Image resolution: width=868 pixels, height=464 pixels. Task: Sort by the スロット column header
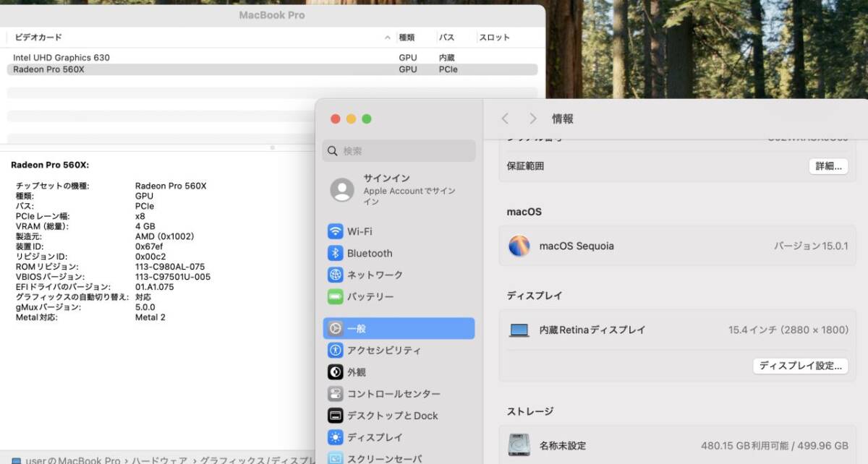[494, 38]
